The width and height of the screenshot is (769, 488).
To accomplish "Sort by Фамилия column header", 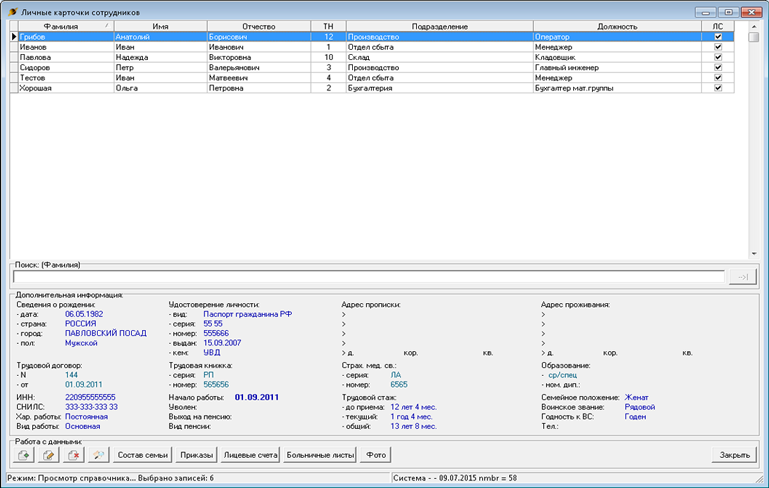I will click(x=66, y=26).
